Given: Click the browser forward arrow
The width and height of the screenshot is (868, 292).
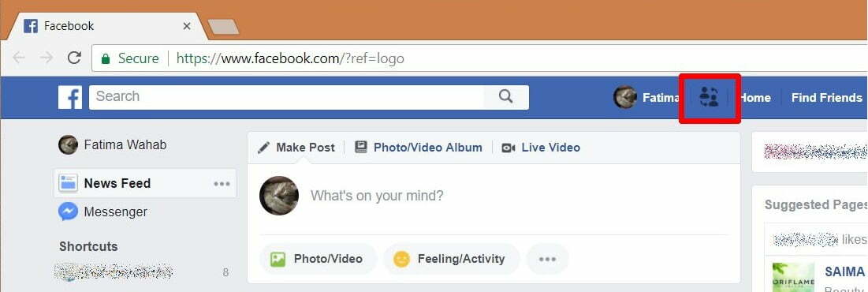Looking at the screenshot, I should [47, 58].
